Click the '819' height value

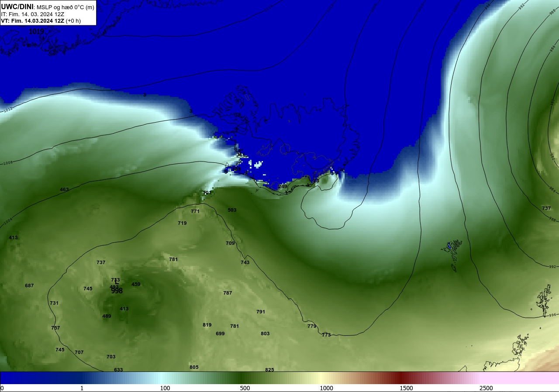(207, 325)
